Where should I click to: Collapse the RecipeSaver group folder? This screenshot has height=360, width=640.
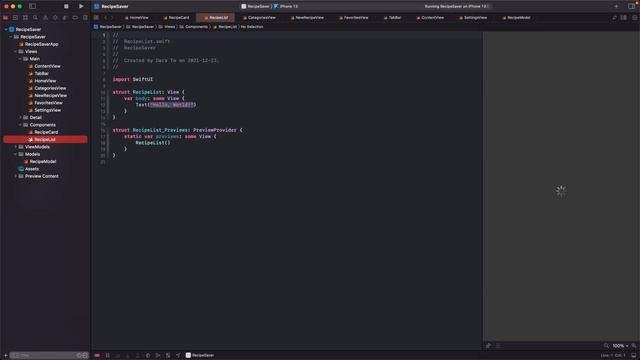point(11,37)
